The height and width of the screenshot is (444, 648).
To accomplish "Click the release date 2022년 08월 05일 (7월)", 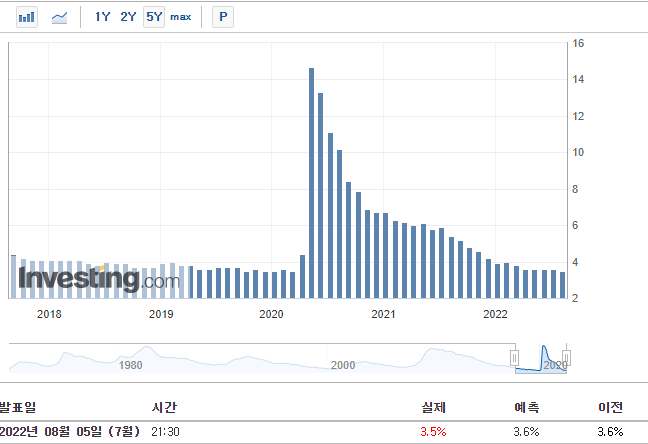I will tap(69, 432).
